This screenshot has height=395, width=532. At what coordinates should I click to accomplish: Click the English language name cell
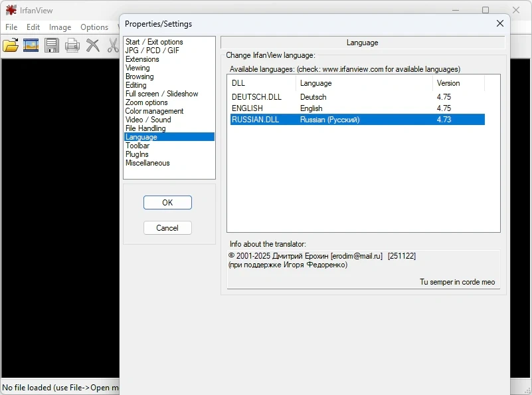311,108
